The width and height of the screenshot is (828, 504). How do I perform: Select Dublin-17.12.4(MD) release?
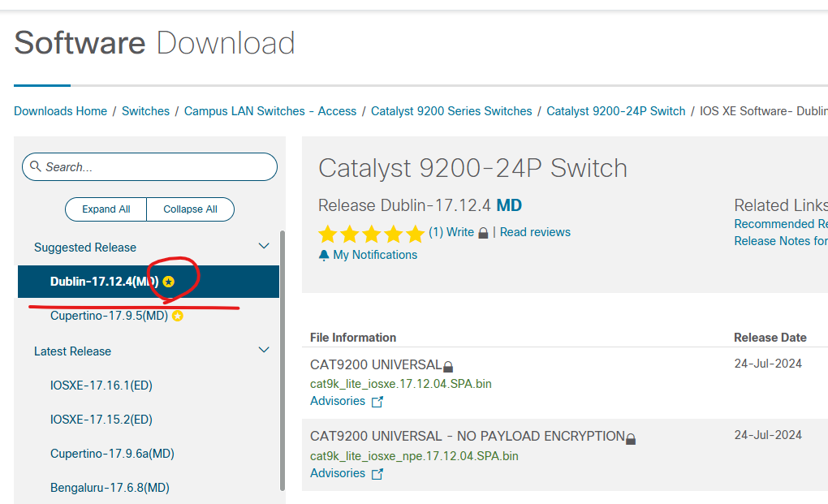pos(149,282)
